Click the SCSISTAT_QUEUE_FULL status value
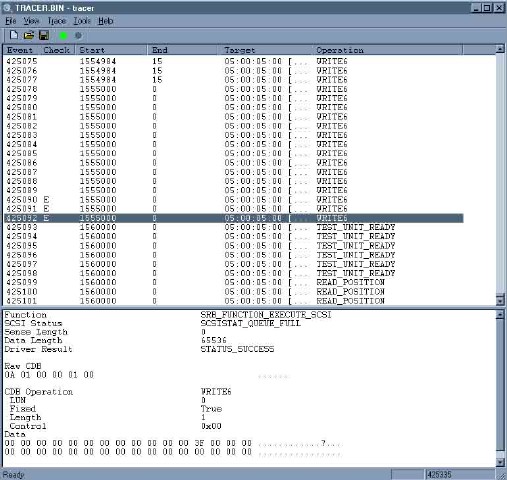Image resolution: width=507 pixels, height=480 pixels. [x=250, y=323]
